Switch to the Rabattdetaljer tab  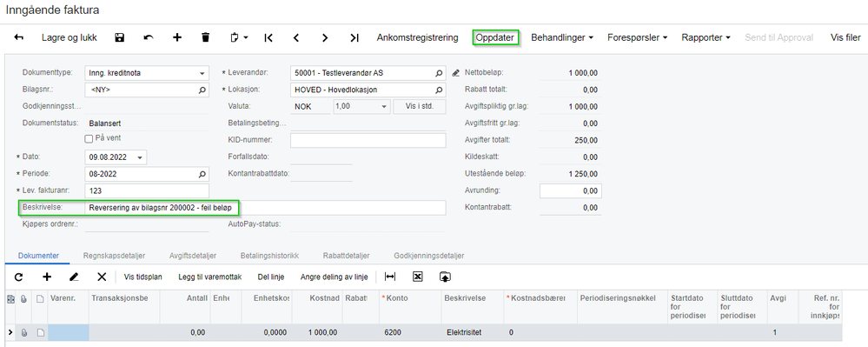[347, 256]
